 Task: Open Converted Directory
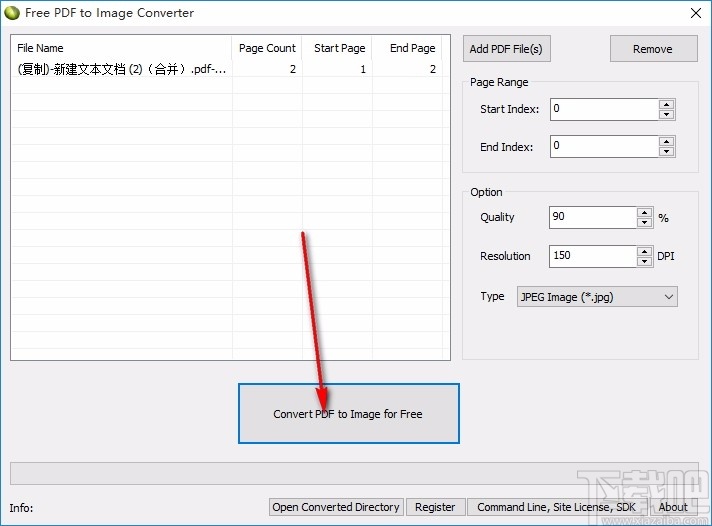pos(336,507)
